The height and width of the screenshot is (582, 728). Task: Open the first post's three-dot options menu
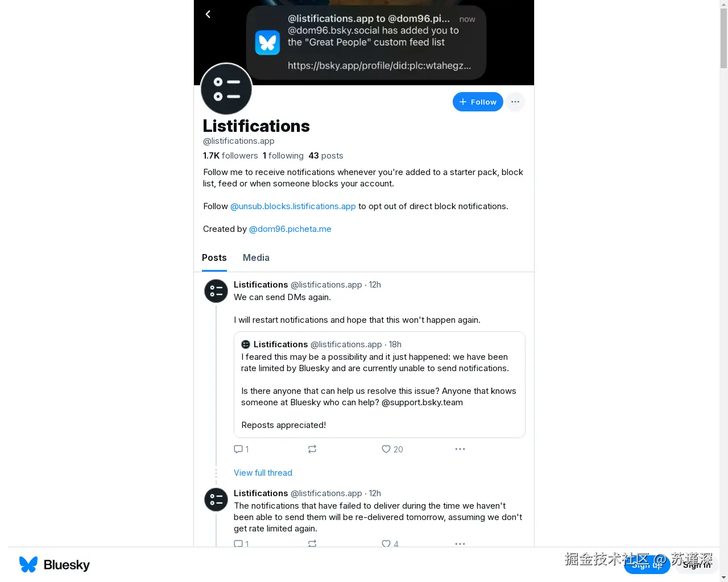pos(460,449)
